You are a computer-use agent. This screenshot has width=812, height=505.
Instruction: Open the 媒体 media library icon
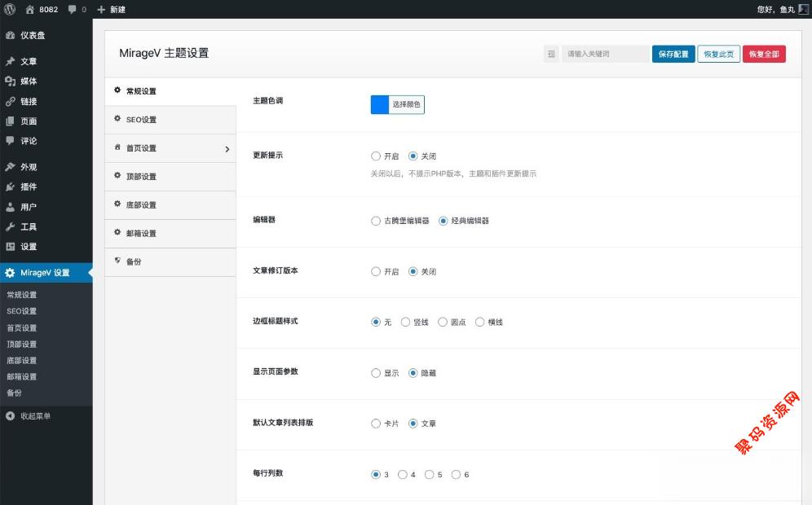pyautogui.click(x=11, y=81)
